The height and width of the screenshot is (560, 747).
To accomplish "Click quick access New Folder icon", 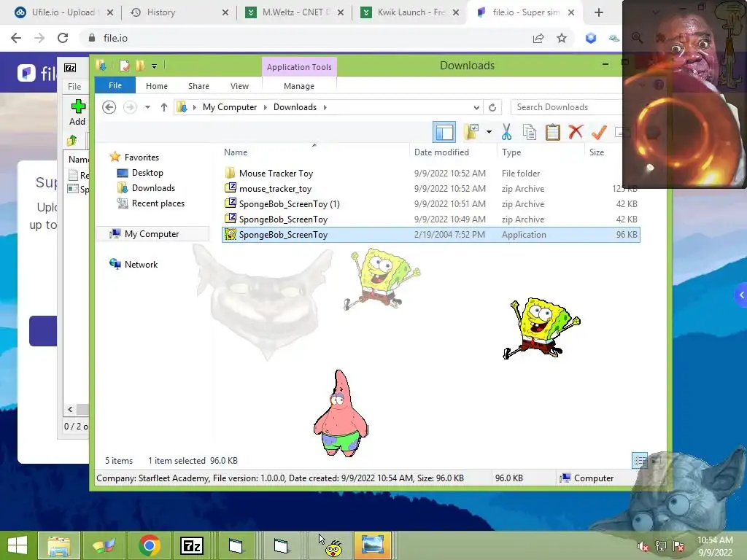I will tap(140, 66).
